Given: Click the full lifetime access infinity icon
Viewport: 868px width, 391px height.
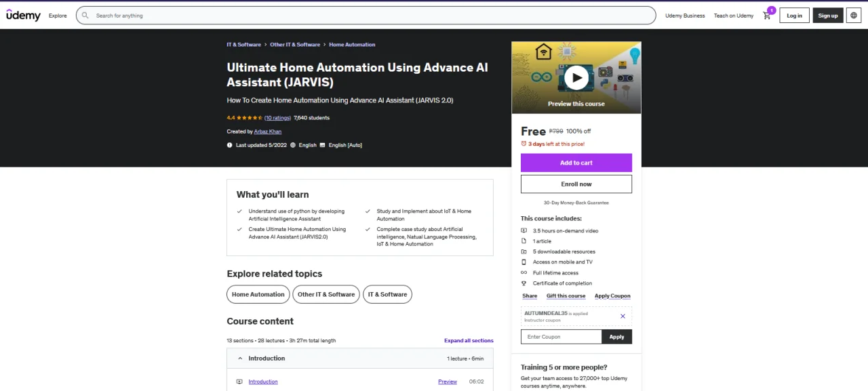Looking at the screenshot, I should [x=524, y=273].
